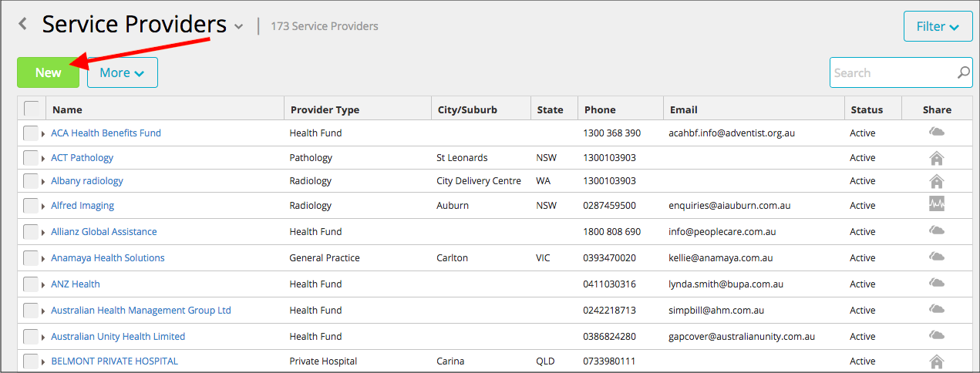Click cloud share icon for Allianz Global Assistance
The width and height of the screenshot is (980, 373).
(937, 230)
